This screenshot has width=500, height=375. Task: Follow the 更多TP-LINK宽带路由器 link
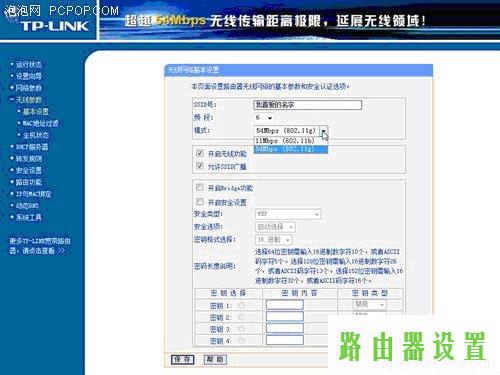click(40, 246)
